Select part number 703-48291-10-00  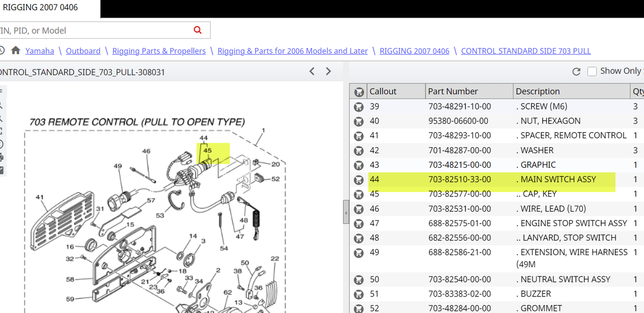click(459, 107)
